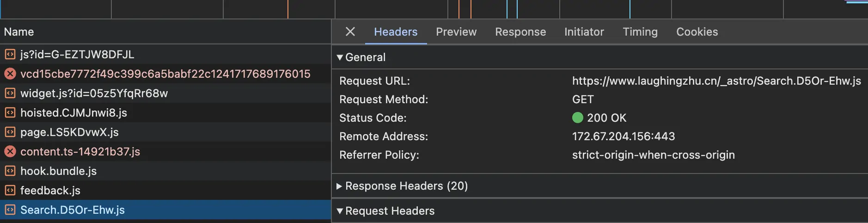The image size is (868, 223).
Task: Switch to the Preview tab
Action: click(456, 32)
